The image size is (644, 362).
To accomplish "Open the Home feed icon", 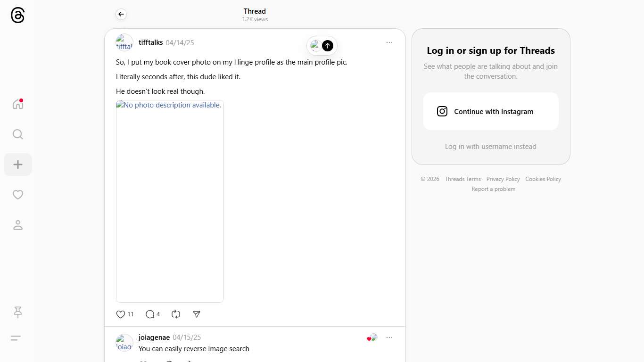I will (18, 104).
